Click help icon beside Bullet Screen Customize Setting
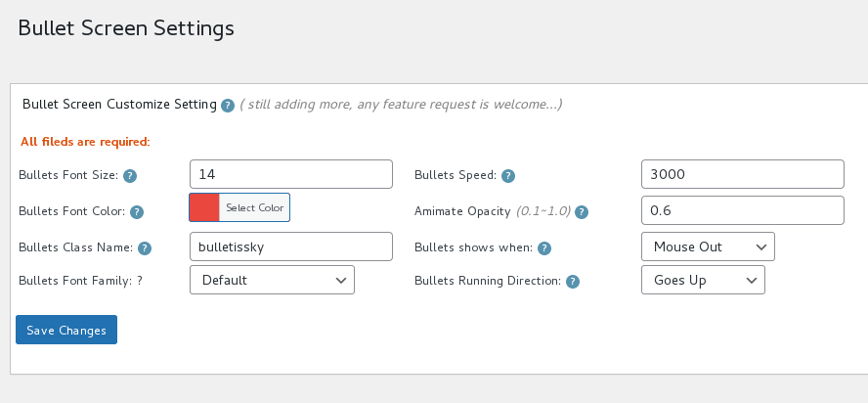The image size is (868, 403). tap(228, 105)
